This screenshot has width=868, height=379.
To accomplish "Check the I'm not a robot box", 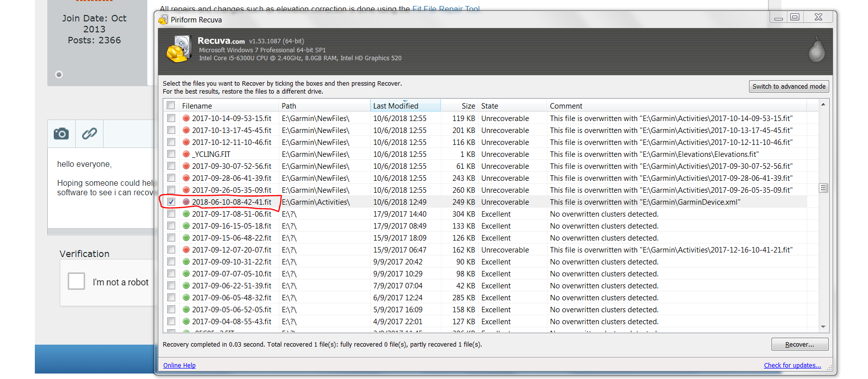I will 76,281.
